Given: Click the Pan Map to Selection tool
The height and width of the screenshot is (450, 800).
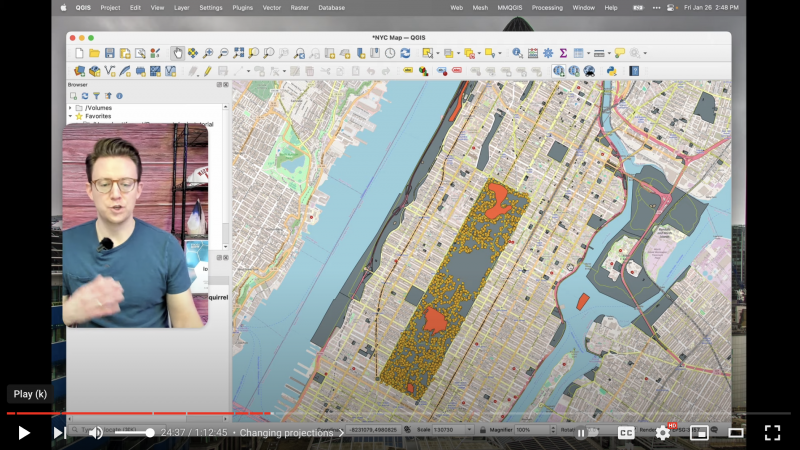Looking at the screenshot, I should click(193, 53).
